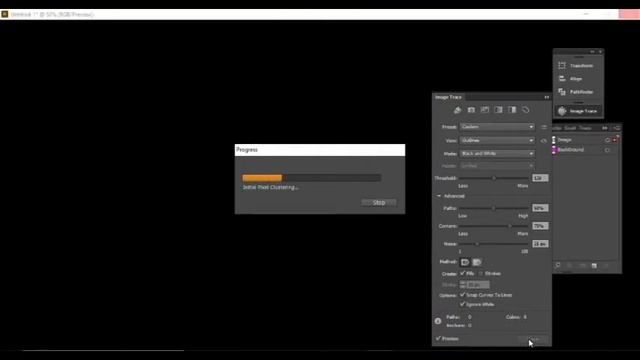Viewport: 640px width, 360px height.
Task: Collapse the Advanced section triangle
Action: pos(439,196)
